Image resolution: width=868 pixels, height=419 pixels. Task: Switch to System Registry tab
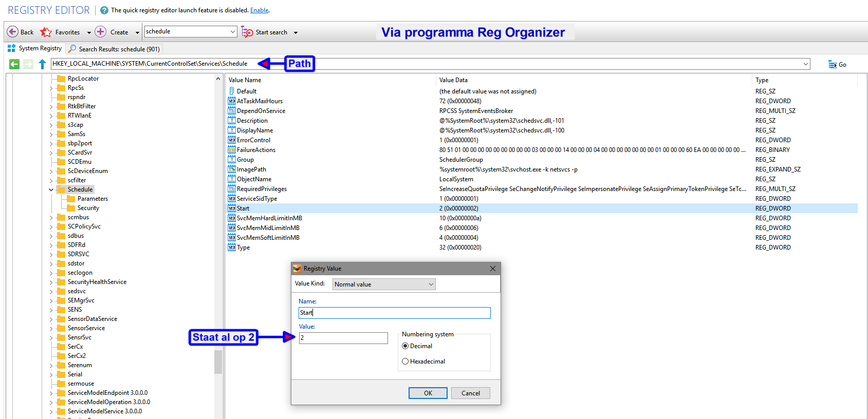[34, 48]
